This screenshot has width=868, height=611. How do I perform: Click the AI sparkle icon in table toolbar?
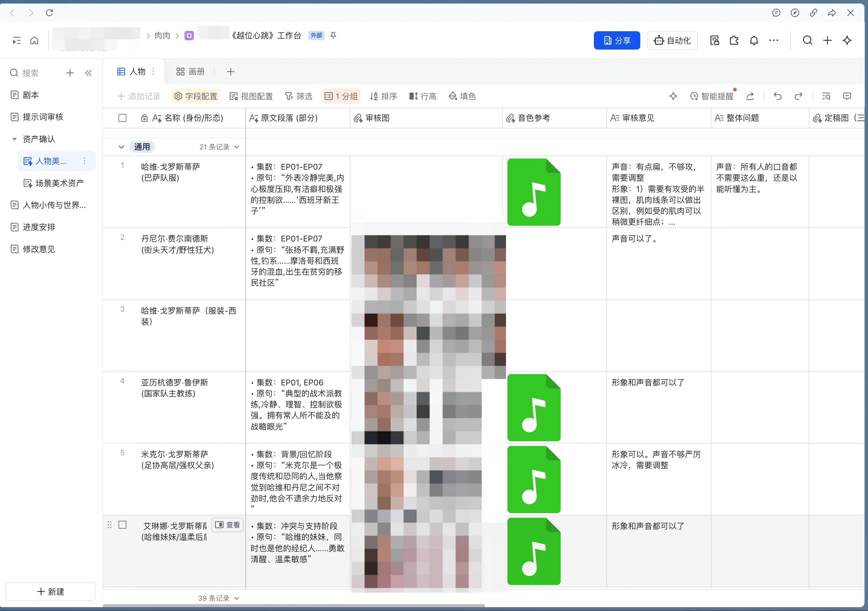coord(673,96)
